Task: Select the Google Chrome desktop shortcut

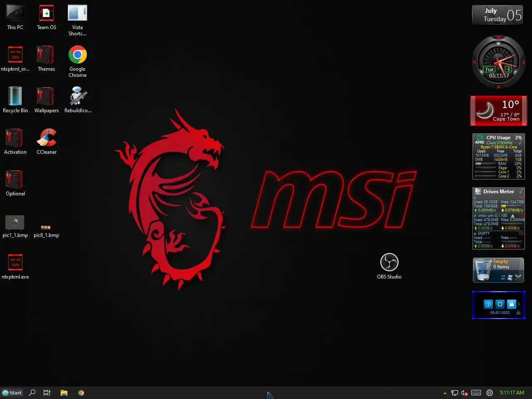Action: tap(77, 62)
